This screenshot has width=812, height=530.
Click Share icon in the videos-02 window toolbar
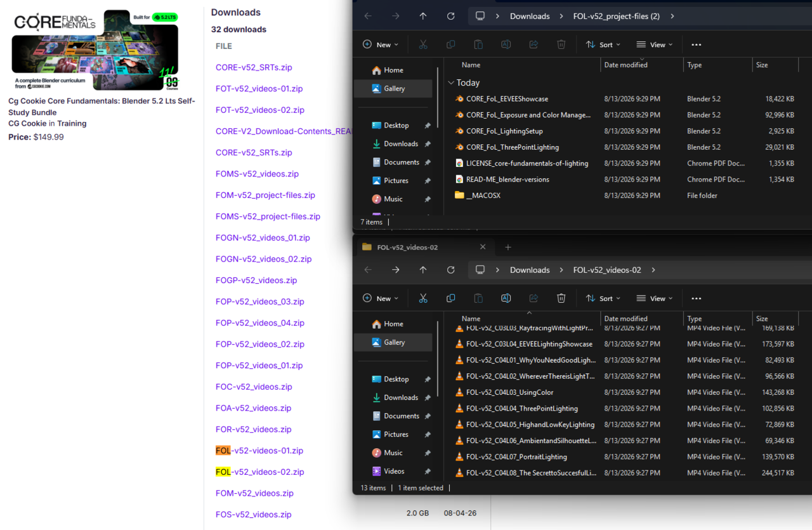coord(534,298)
